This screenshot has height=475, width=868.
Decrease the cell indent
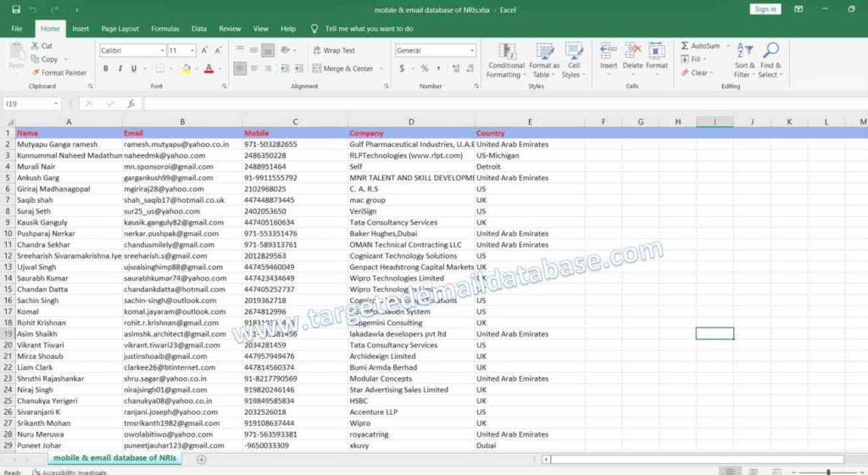(x=285, y=69)
